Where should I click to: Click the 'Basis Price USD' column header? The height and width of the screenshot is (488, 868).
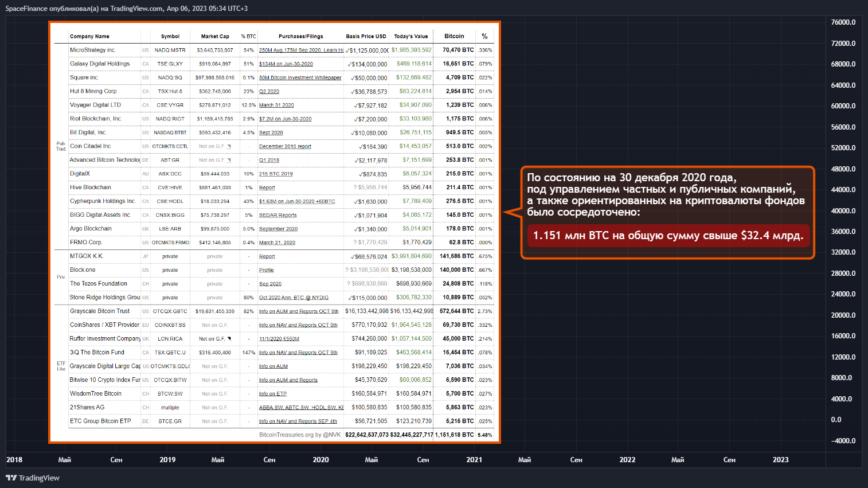point(366,37)
